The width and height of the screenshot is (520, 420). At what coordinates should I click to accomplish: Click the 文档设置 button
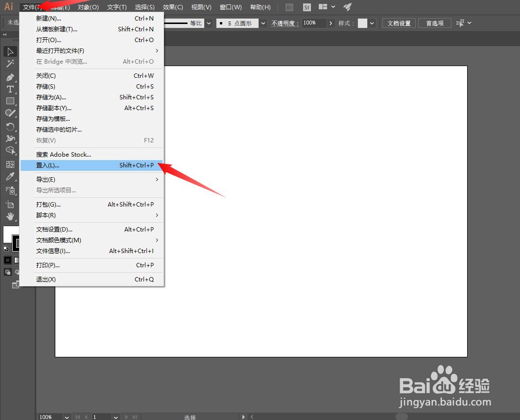[399, 23]
